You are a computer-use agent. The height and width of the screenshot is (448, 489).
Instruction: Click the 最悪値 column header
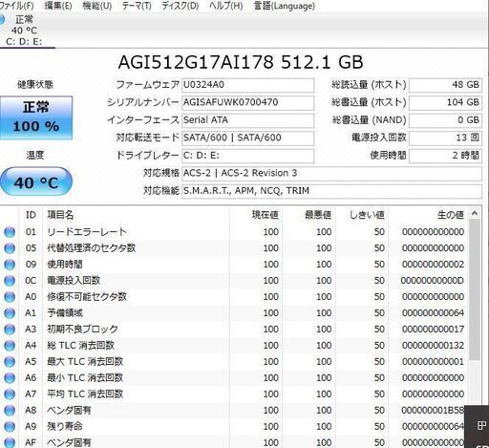pos(308,215)
